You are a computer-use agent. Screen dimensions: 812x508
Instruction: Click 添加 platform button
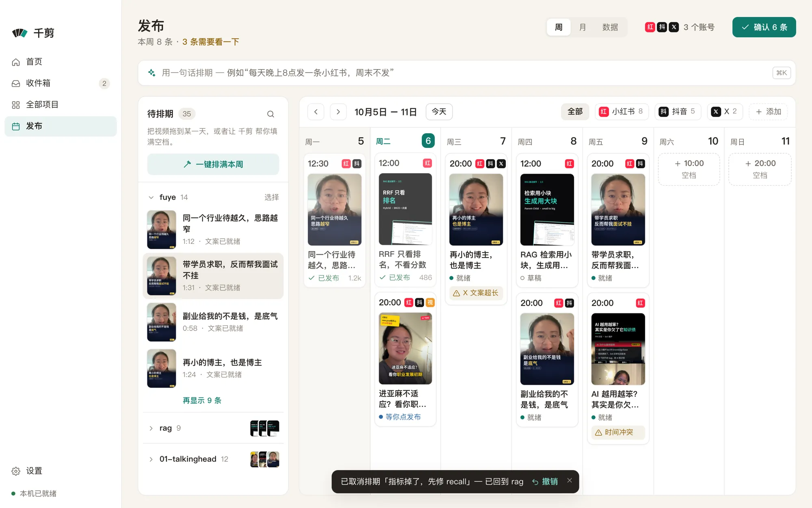(x=768, y=112)
